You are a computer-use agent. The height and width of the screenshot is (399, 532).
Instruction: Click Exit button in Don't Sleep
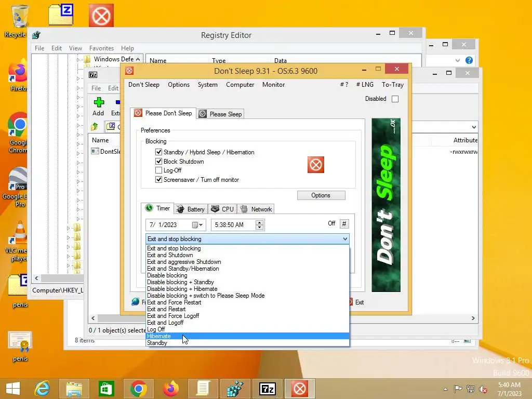pos(356,302)
